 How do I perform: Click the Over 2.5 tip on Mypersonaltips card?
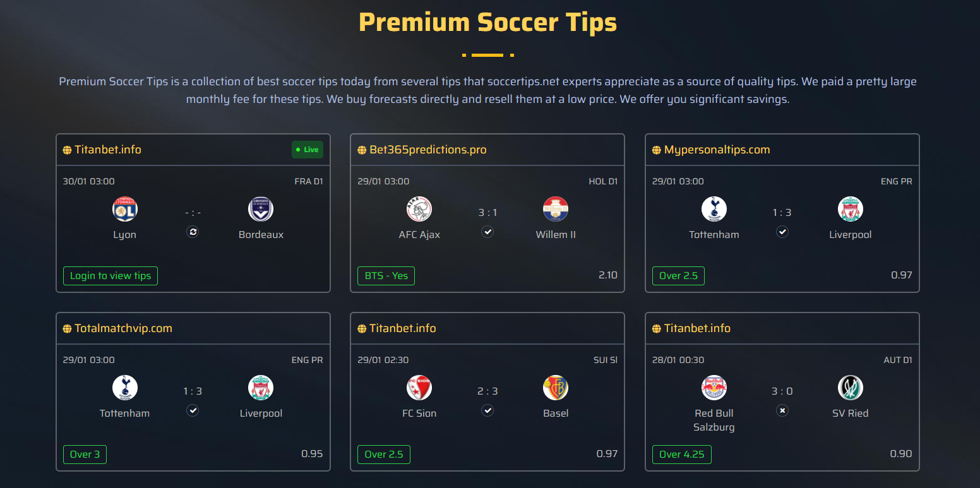(x=678, y=275)
